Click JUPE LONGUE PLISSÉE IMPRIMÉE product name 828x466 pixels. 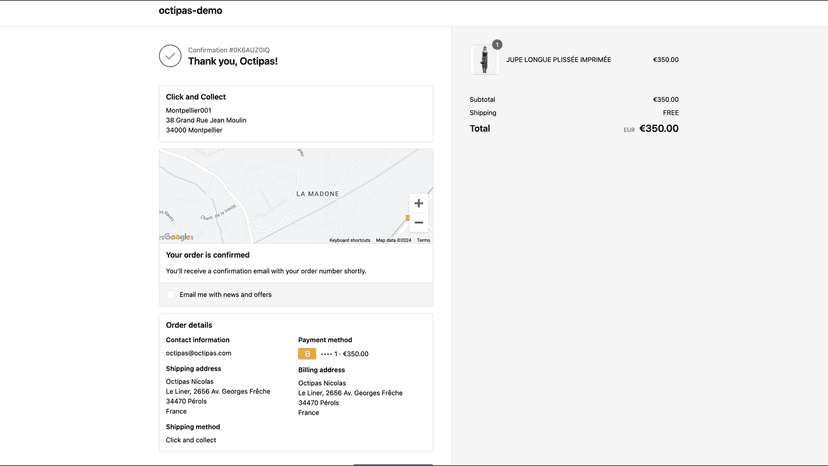(x=559, y=60)
